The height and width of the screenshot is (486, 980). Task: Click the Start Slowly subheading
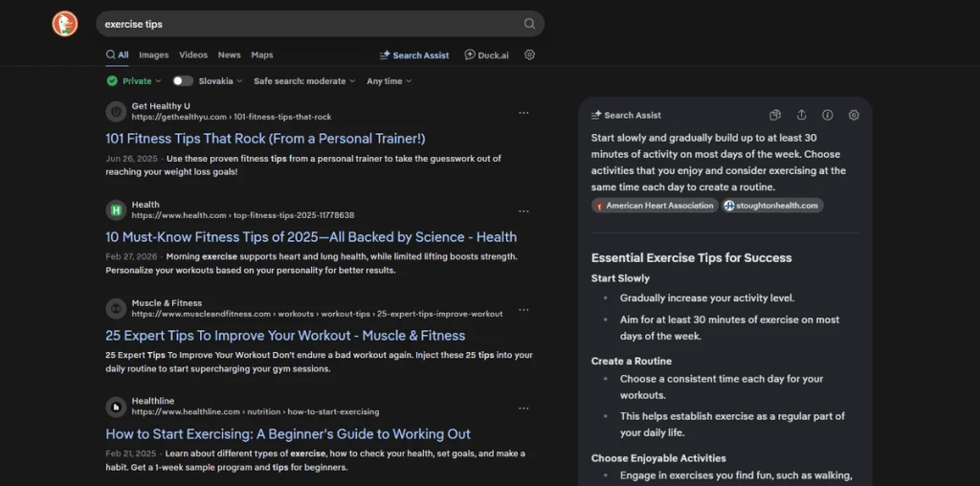click(620, 278)
